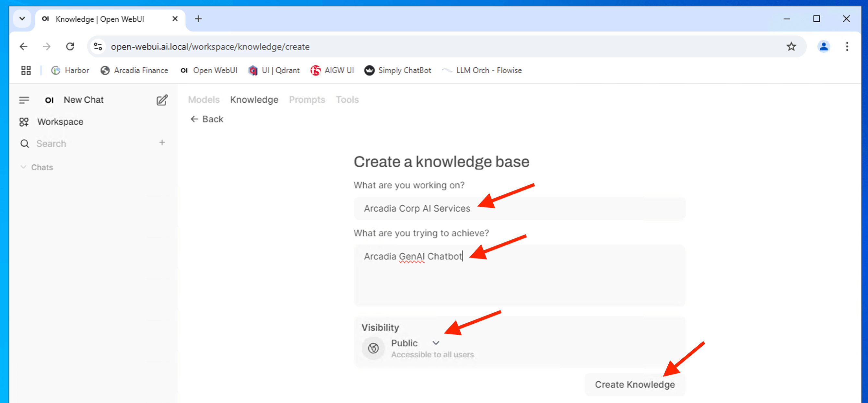Screen dimensions: 868x403
Task: Click the bookmark star in address bar
Action: [x=791, y=46]
